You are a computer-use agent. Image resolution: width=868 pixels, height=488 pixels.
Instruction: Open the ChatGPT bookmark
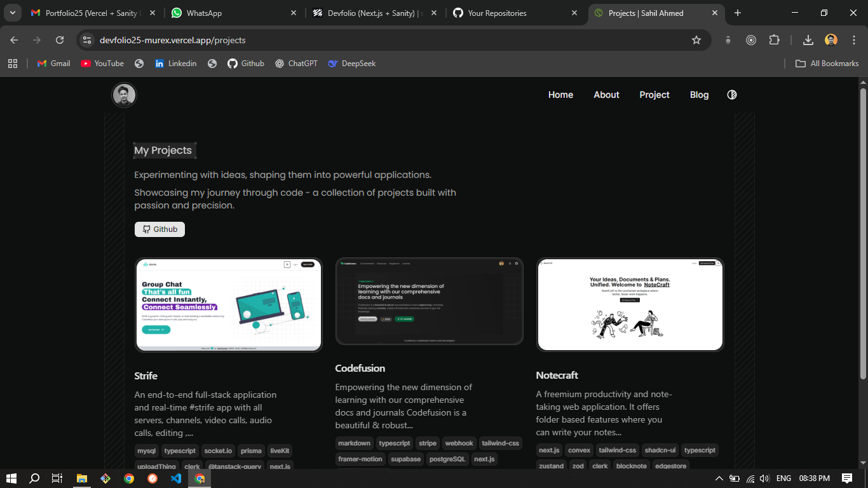[x=296, y=64]
